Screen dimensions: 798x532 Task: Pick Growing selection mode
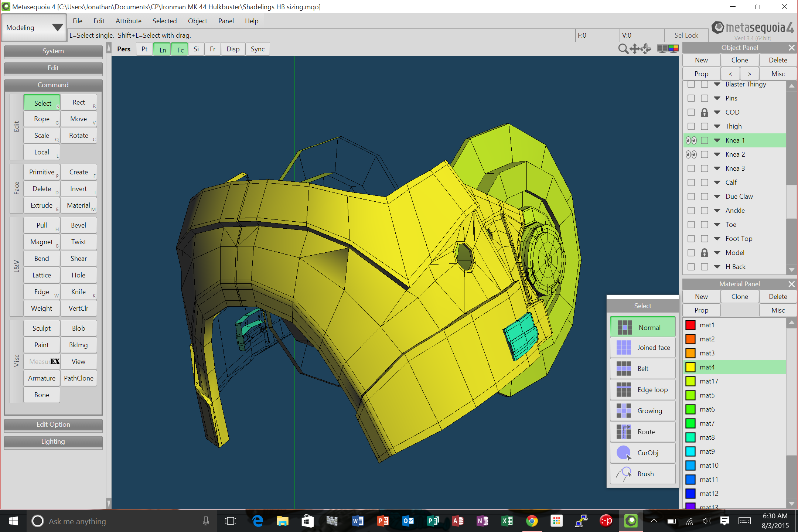point(643,410)
